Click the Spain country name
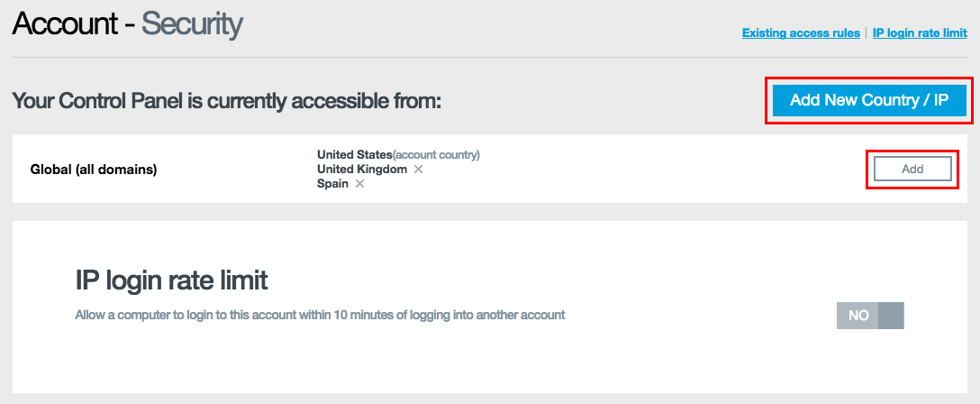 [332, 184]
